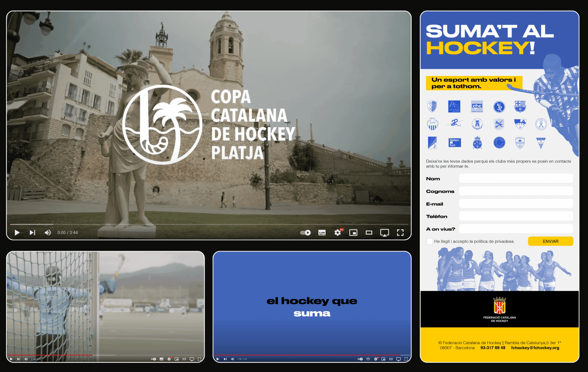Play the Copa Catalana de Hockey Platja video

point(17,232)
